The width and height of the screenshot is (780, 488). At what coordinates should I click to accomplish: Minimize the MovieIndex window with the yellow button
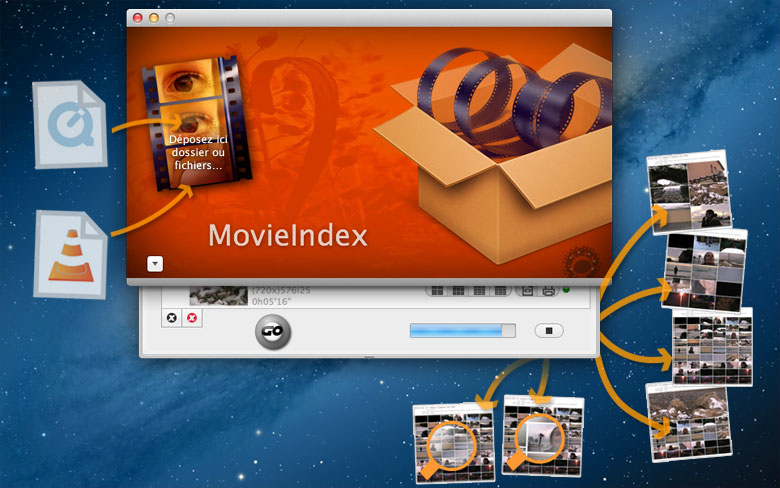pyautogui.click(x=154, y=18)
